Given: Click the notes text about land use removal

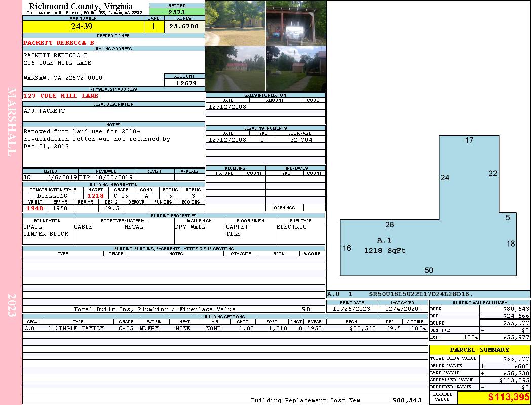Looking at the screenshot, I should tap(96, 139).
